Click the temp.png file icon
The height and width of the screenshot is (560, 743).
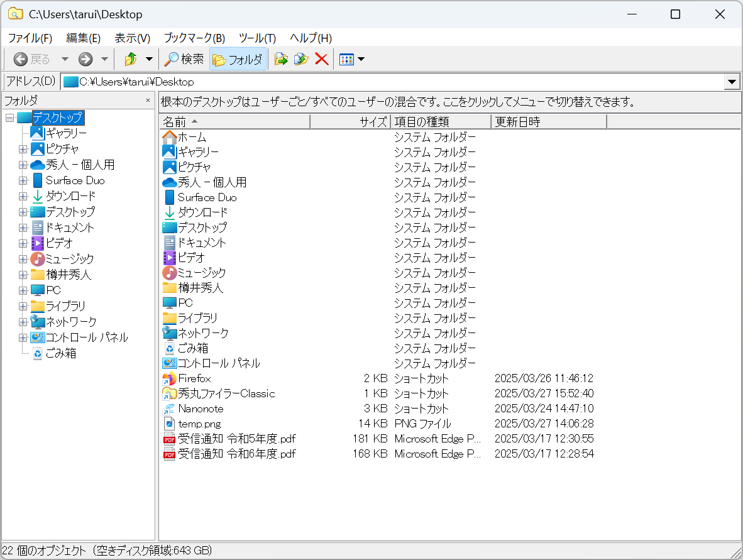click(x=169, y=424)
